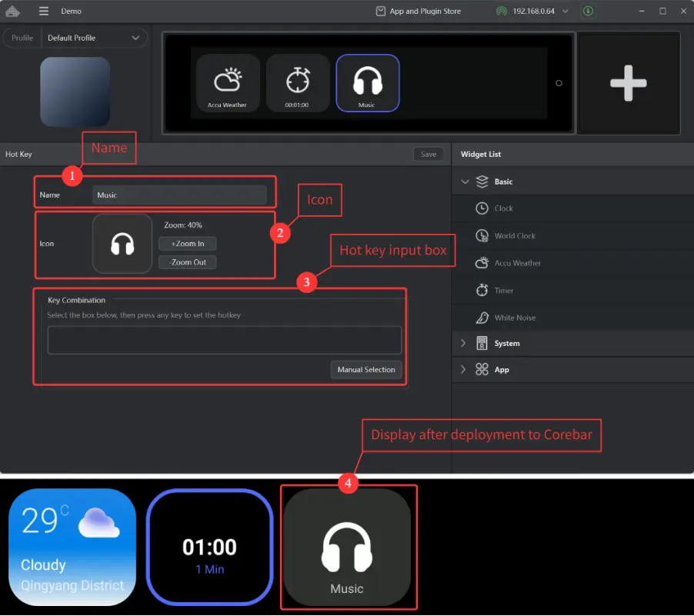The width and height of the screenshot is (694, 616).
Task: Click the Hot Key panel title
Action: 18,154
